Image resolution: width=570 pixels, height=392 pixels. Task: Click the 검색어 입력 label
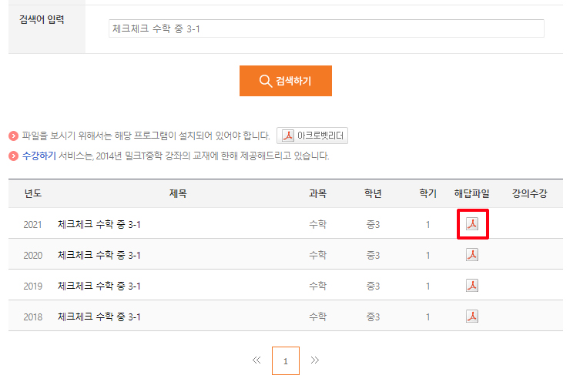coord(42,19)
